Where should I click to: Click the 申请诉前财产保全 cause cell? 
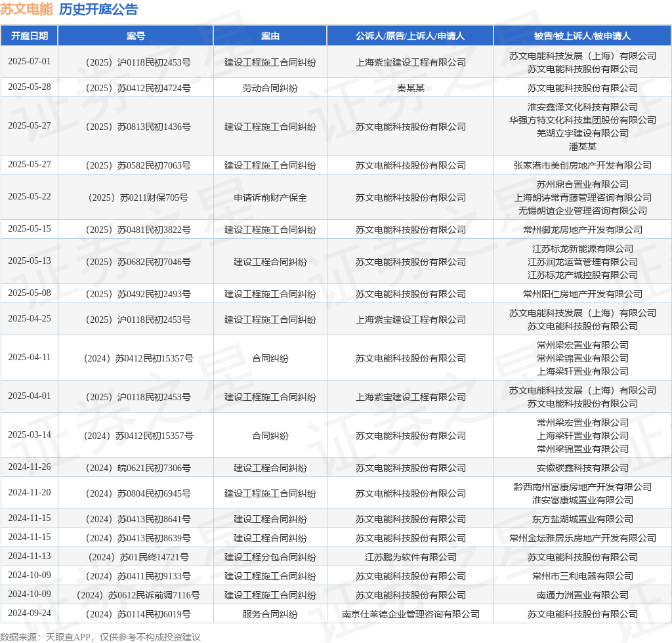click(270, 197)
